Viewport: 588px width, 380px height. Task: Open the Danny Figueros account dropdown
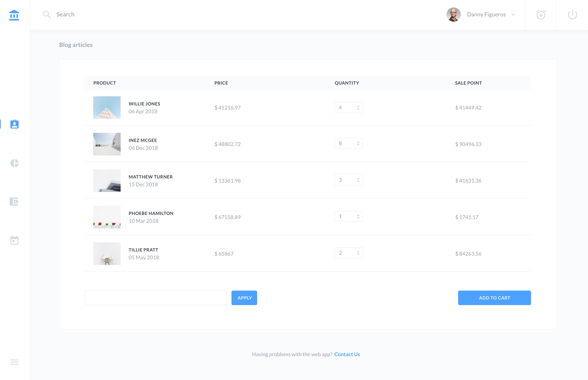(513, 15)
